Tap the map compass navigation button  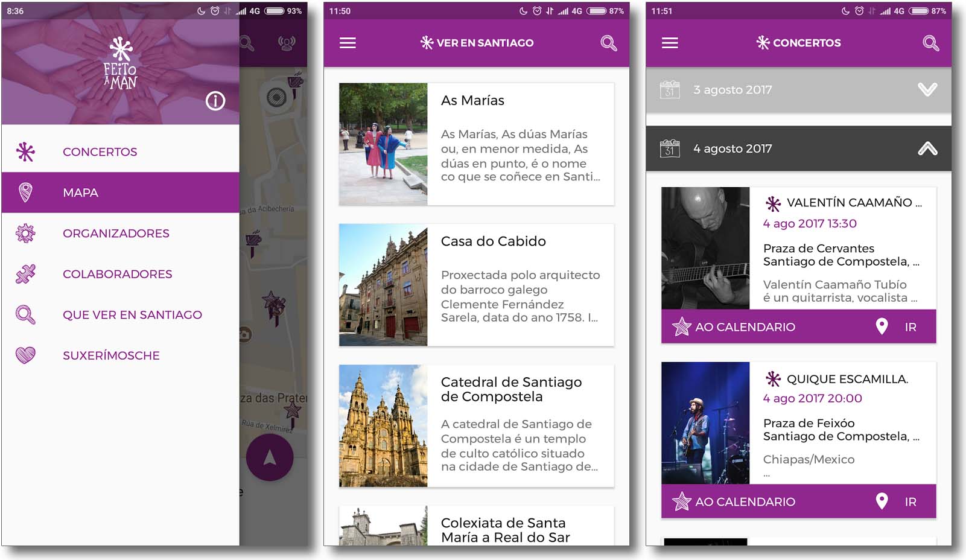270,457
